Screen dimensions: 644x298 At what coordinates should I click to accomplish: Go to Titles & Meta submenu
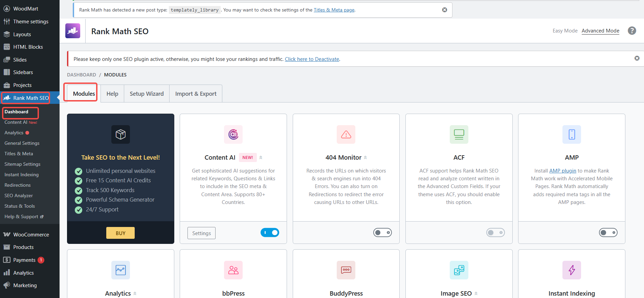[x=19, y=154]
